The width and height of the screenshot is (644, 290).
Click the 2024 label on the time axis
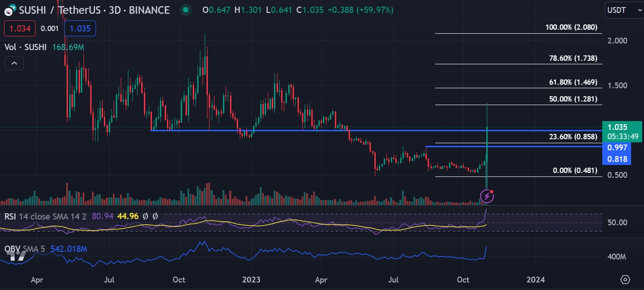tap(535, 280)
